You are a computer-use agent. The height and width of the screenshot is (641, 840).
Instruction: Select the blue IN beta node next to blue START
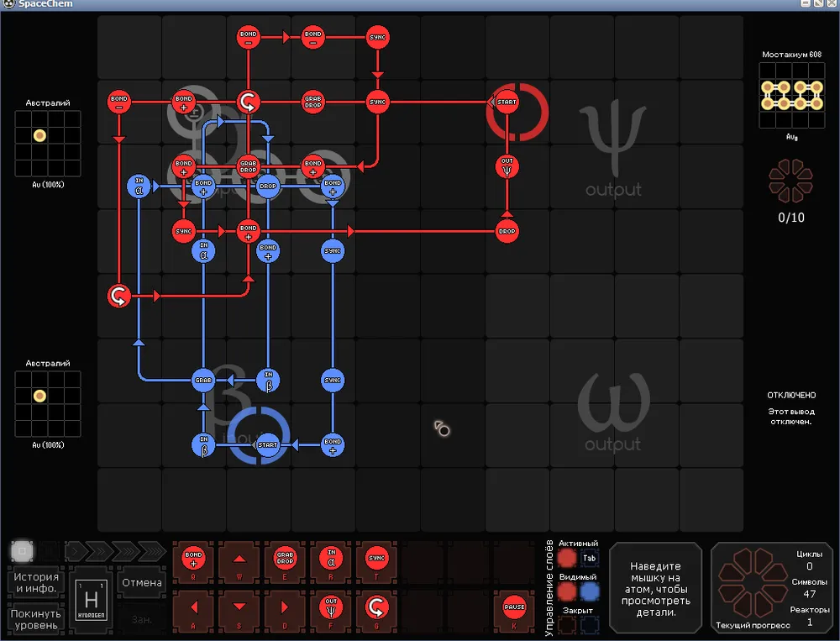click(x=203, y=445)
